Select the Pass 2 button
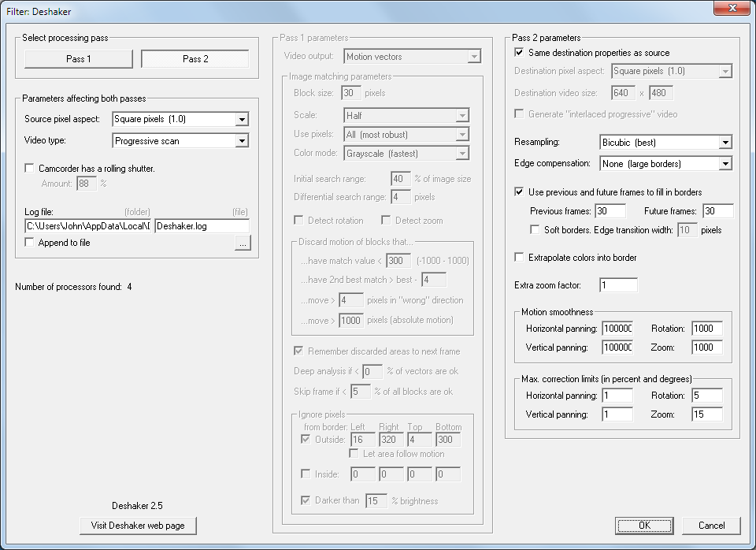This screenshot has width=756, height=550. coord(195,59)
